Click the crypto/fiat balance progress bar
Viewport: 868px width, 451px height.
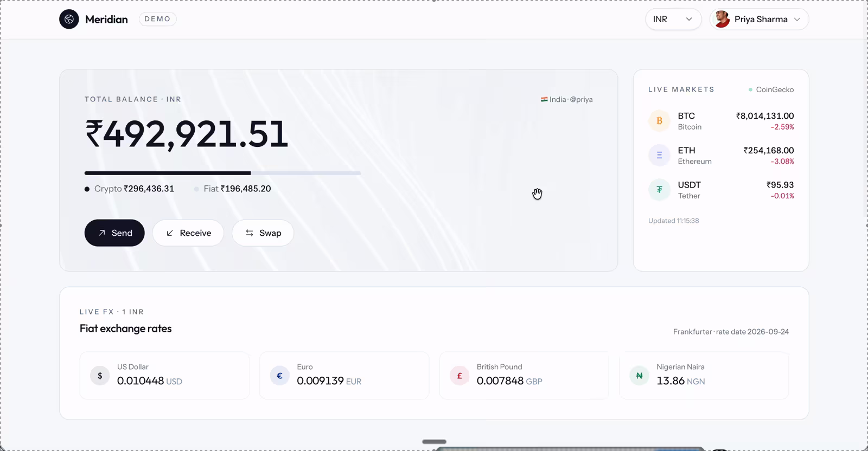222,173
